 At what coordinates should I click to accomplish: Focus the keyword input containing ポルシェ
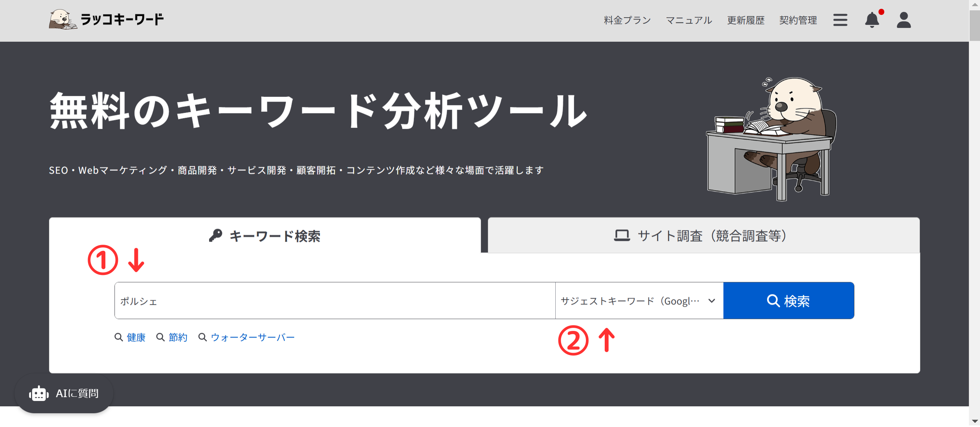[335, 301]
